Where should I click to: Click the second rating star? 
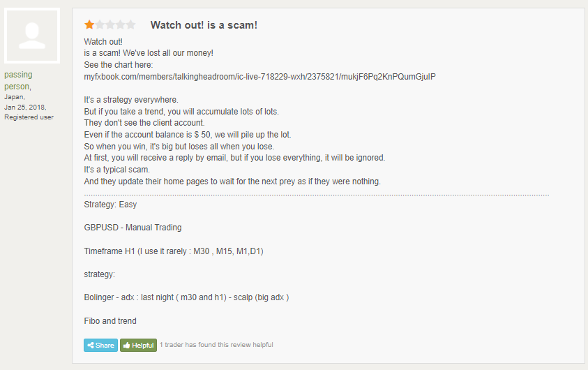point(100,25)
